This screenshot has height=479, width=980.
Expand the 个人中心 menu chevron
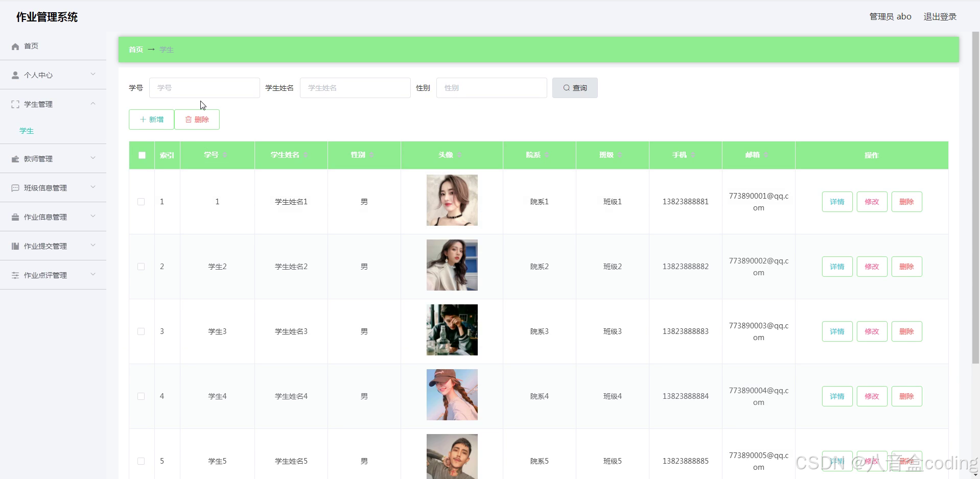point(93,74)
